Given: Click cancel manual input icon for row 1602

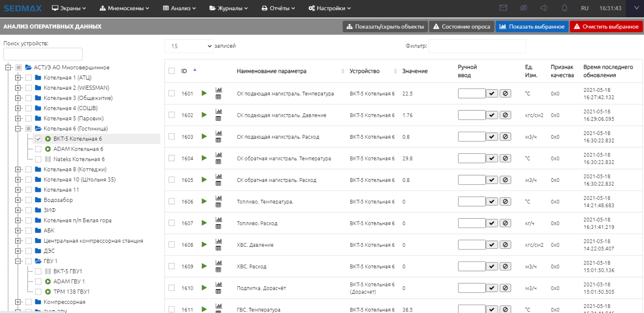Looking at the screenshot, I should (505, 115).
